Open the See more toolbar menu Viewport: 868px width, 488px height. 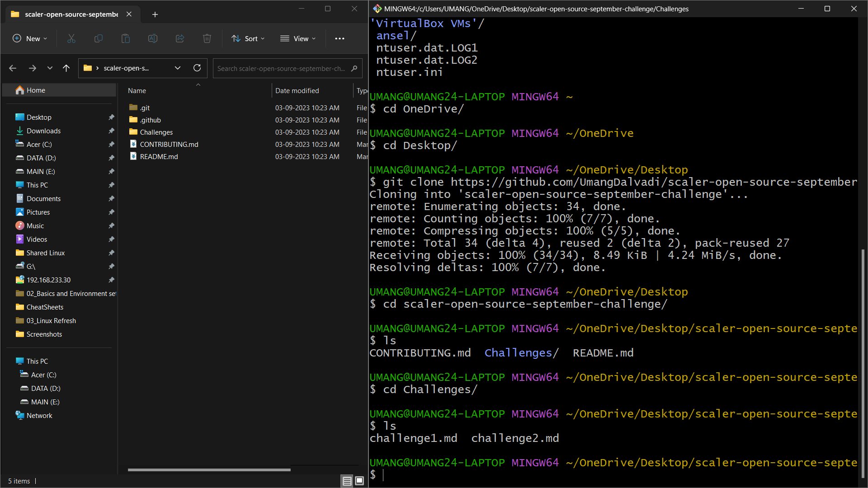point(340,38)
